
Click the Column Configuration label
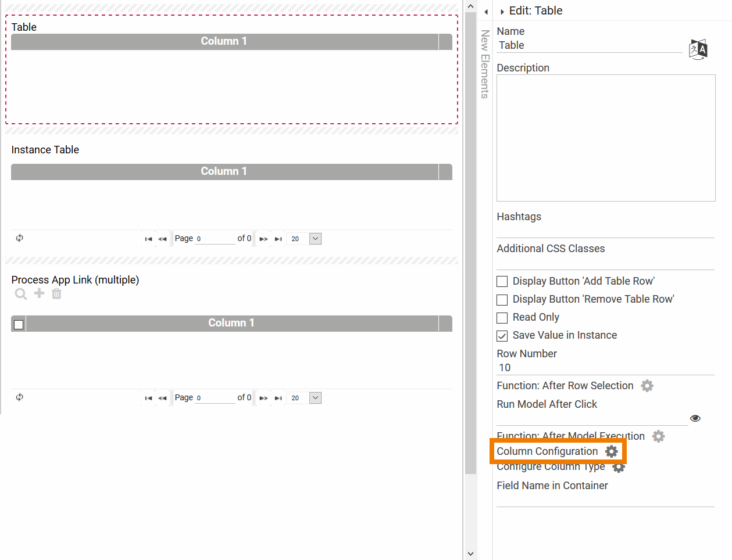[x=547, y=451]
